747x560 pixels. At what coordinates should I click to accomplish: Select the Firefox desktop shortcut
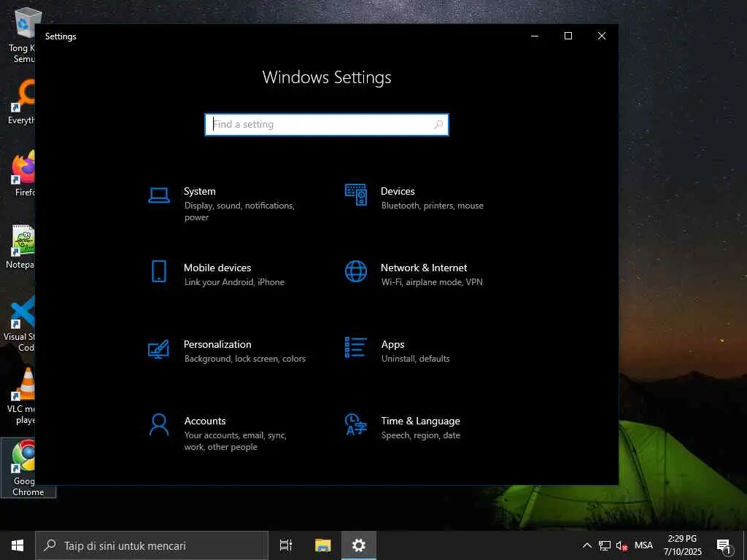pos(23,174)
